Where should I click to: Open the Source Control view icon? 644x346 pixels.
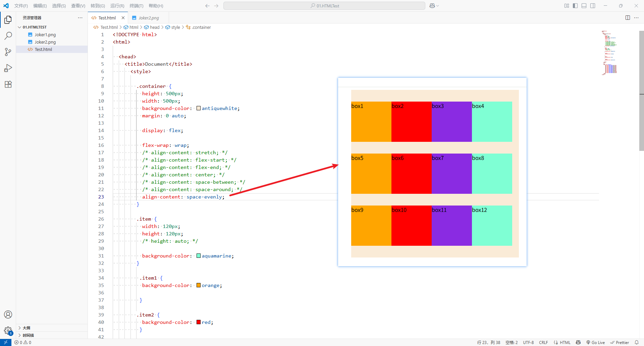coord(8,52)
